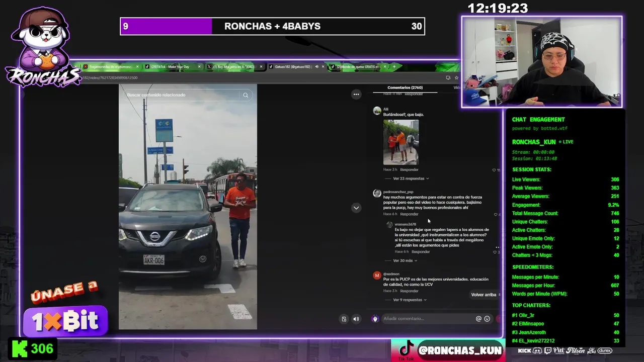Image resolution: width=644 pixels, height=362 pixels.
Task: Click the Volver arriba button
Action: 486,295
